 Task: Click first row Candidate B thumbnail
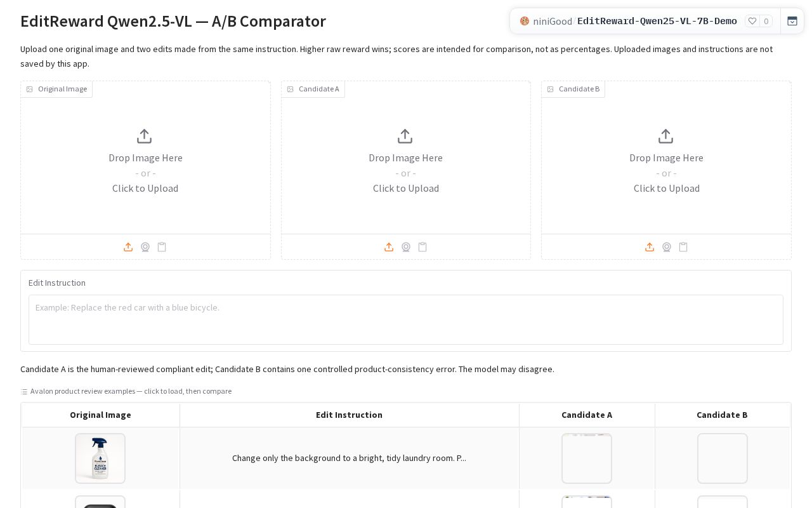point(723,458)
